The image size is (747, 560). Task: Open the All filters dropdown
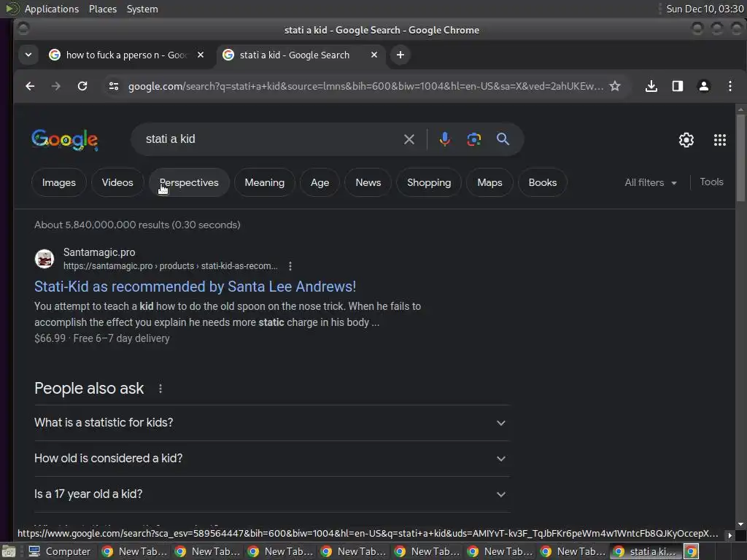click(x=650, y=182)
